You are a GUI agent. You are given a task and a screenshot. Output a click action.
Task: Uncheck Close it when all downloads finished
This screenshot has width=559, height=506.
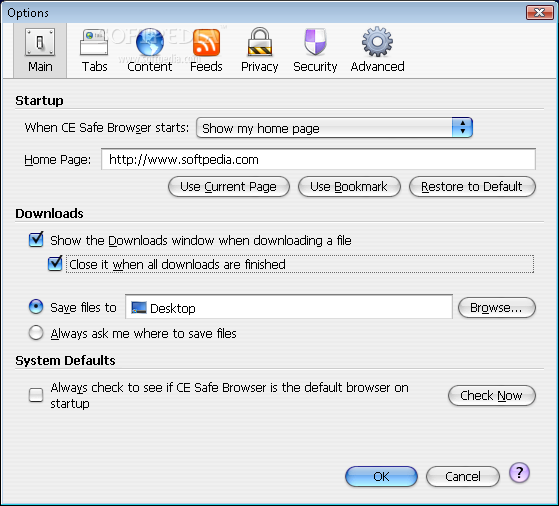coord(55,264)
